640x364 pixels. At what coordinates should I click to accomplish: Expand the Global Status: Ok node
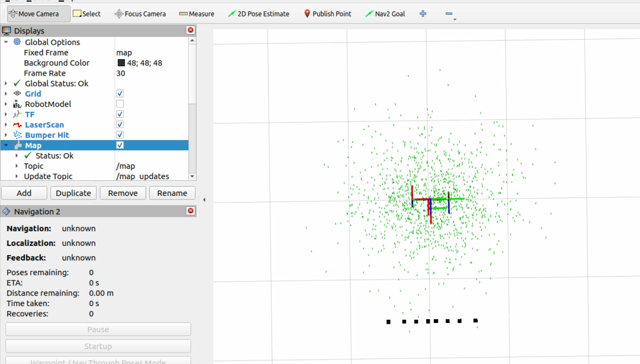click(6, 83)
